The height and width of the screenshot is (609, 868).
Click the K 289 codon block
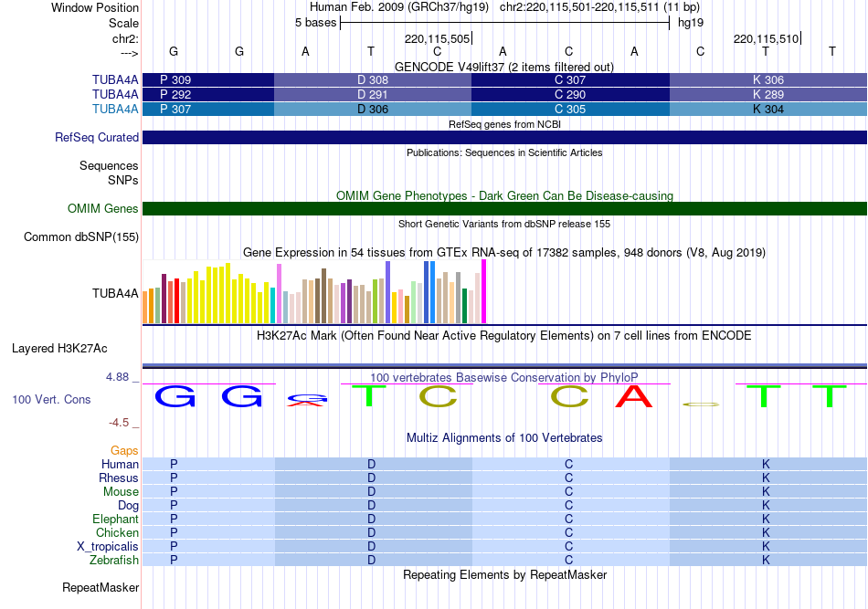pyautogui.click(x=768, y=95)
